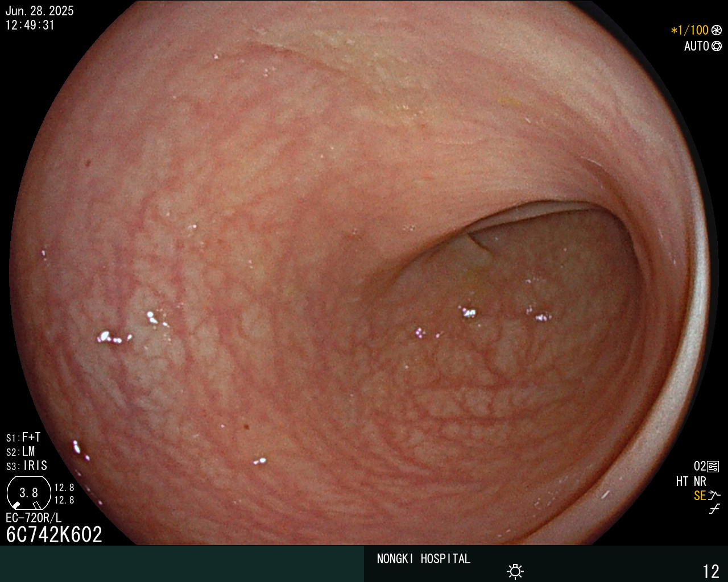Click the '02' preset number
This screenshot has width=728, height=582.
(x=700, y=467)
